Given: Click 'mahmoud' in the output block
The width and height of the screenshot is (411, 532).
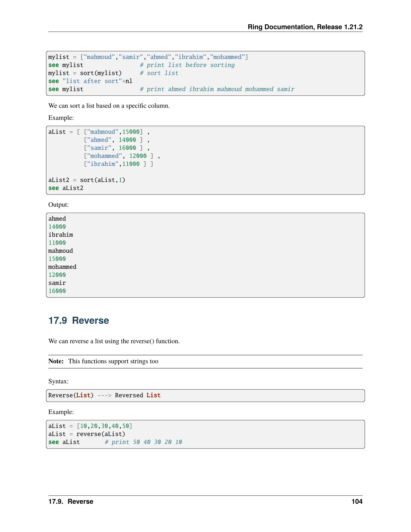Looking at the screenshot, I should 60,251.
